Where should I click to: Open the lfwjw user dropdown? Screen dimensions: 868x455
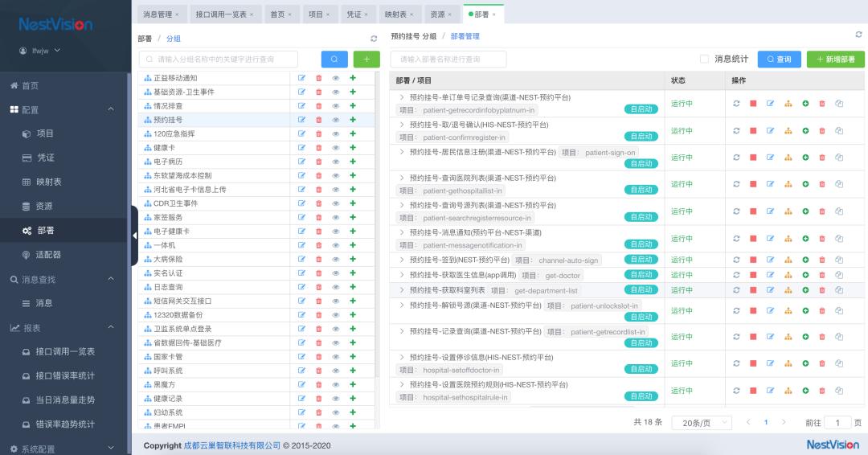(39, 51)
